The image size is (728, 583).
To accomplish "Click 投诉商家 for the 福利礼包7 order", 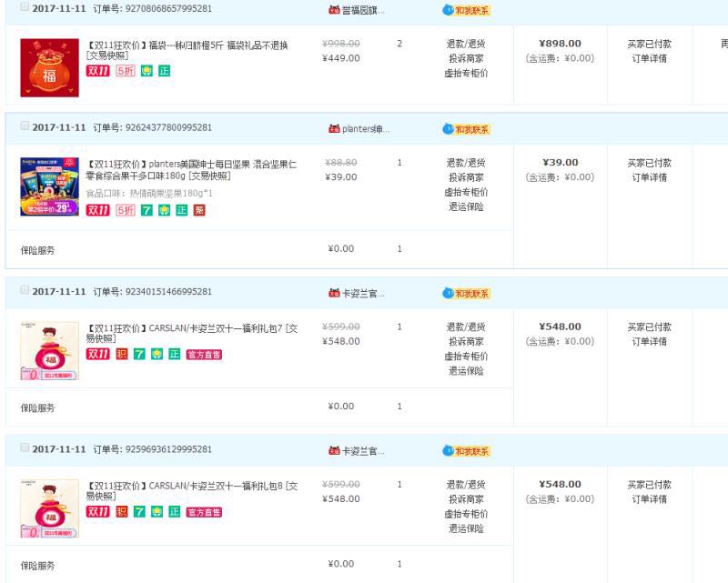I will (465, 342).
